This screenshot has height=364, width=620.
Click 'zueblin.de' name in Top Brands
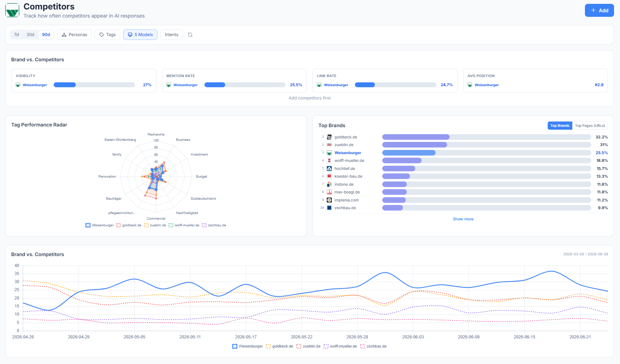coord(344,145)
